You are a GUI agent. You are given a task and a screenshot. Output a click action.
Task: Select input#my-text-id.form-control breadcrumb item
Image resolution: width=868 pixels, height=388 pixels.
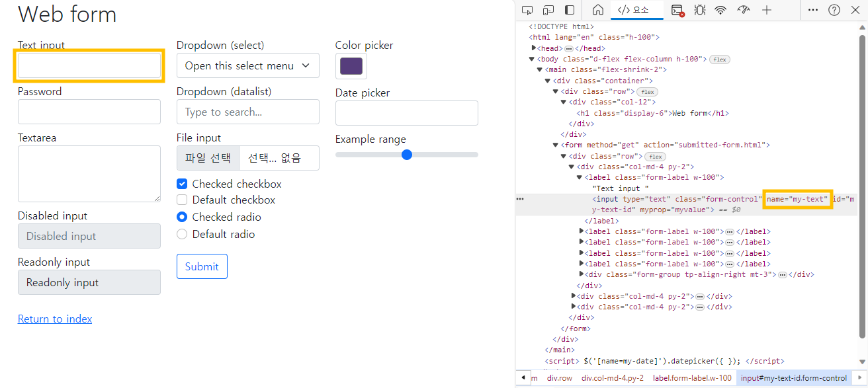point(793,378)
